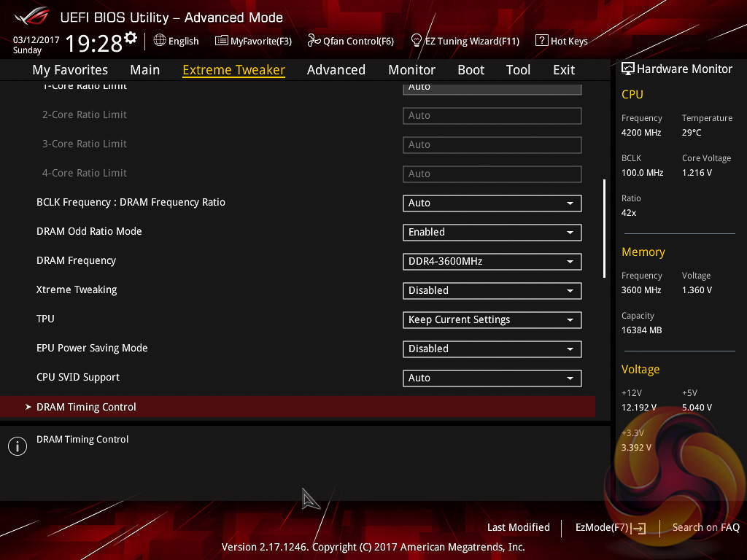Screen dimensions: 747x560
Task: Open DRAM Odd Ratio Mode dropdown
Action: pos(492,232)
